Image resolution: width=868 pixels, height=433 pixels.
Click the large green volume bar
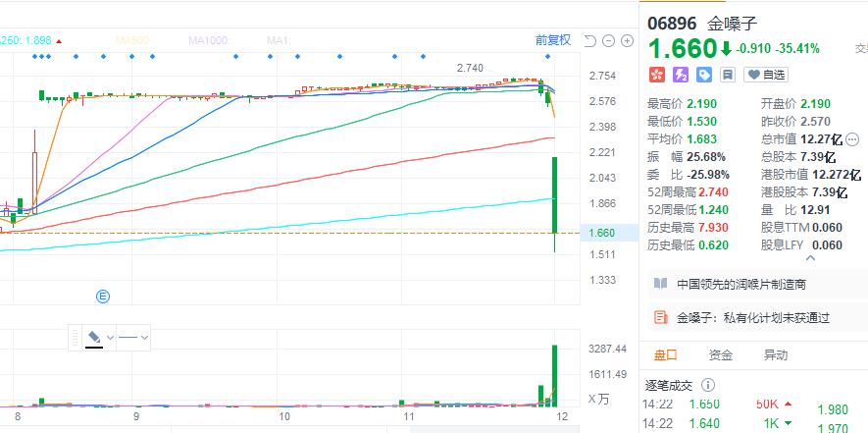point(554,376)
